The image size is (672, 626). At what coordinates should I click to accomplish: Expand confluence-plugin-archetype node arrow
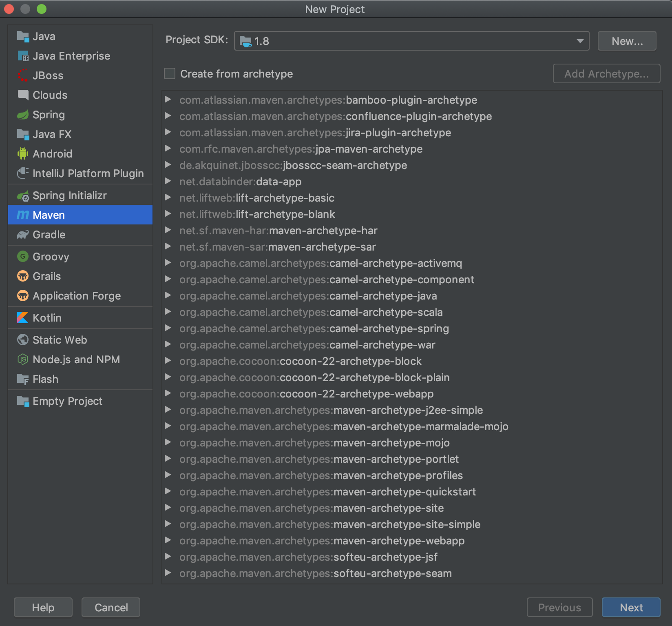pos(168,116)
